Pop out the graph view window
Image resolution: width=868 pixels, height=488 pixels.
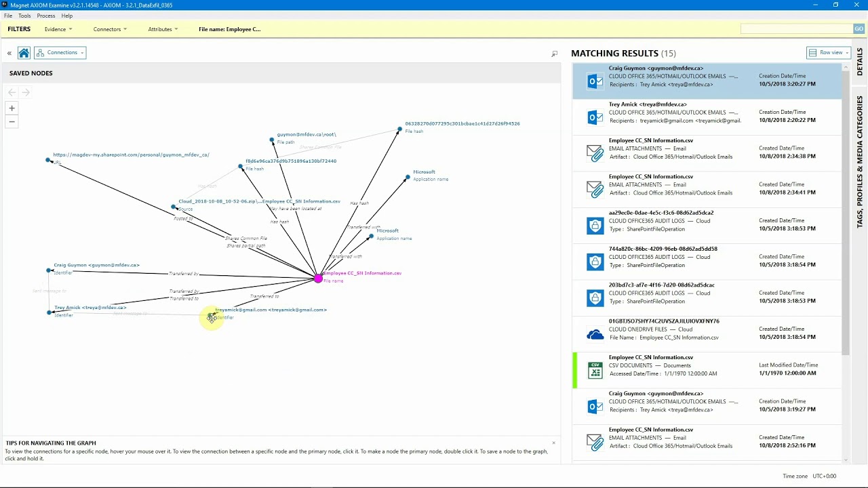(x=554, y=54)
